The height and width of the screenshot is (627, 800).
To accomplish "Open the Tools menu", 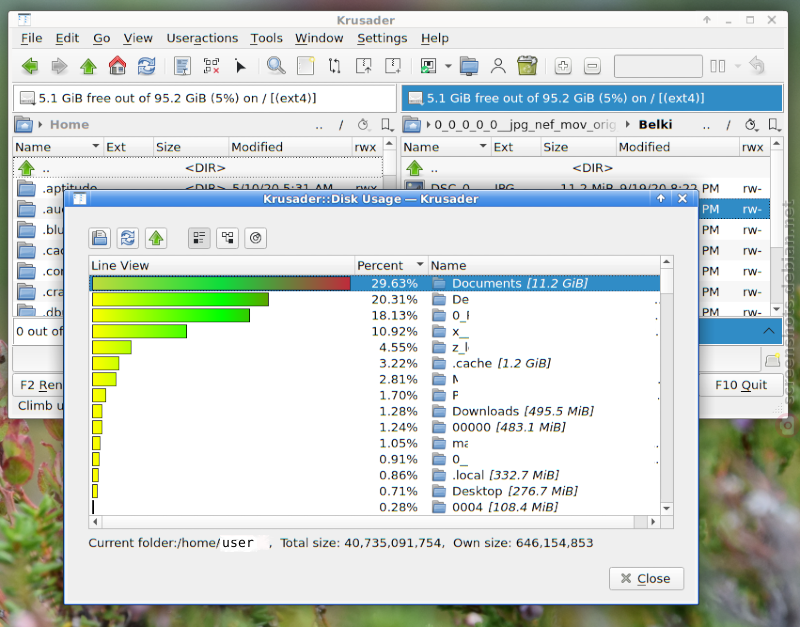I will click(x=266, y=38).
